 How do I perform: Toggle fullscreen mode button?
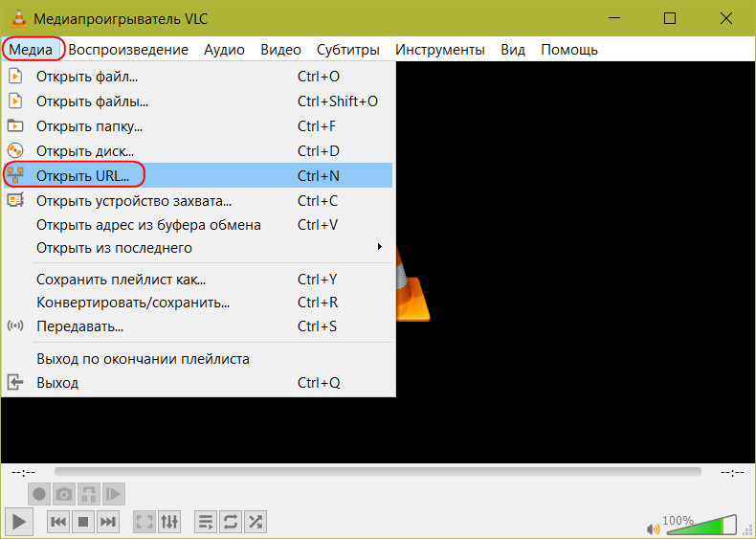click(x=145, y=522)
